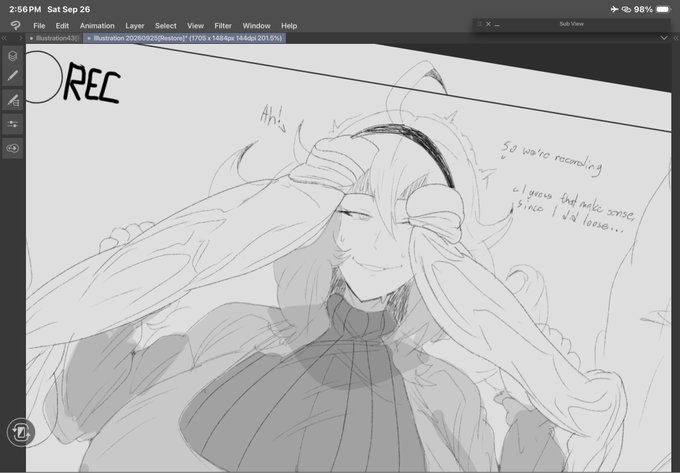680x473 pixels.
Task: Open the File menu
Action: tap(39, 26)
